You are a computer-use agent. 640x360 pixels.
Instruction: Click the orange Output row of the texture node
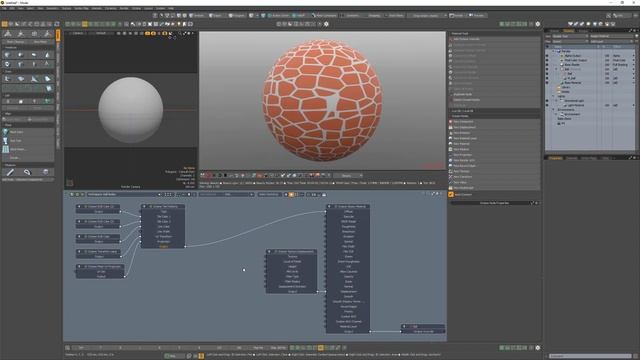coord(163,247)
